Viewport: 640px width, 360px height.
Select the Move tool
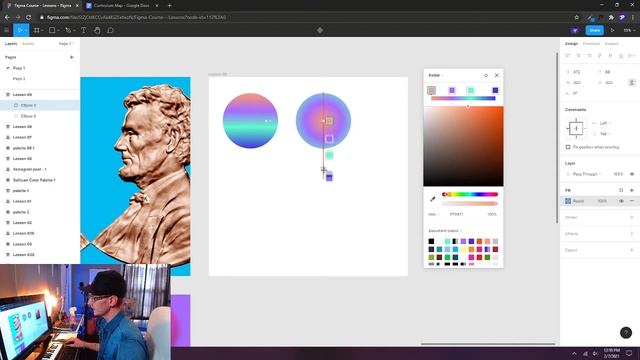[x=20, y=30]
